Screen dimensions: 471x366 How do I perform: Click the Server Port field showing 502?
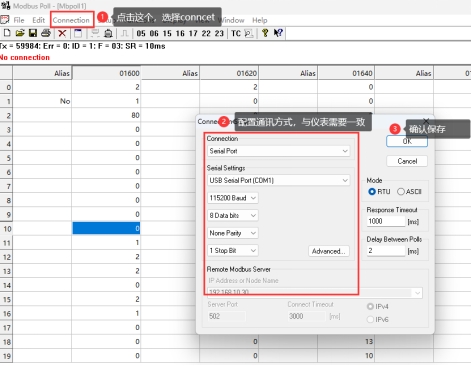coord(227,316)
